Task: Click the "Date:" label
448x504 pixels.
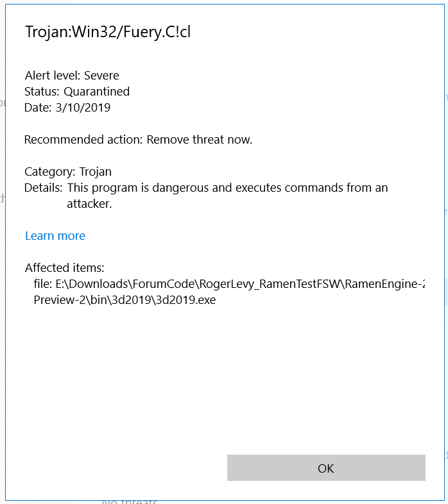Action: point(38,108)
